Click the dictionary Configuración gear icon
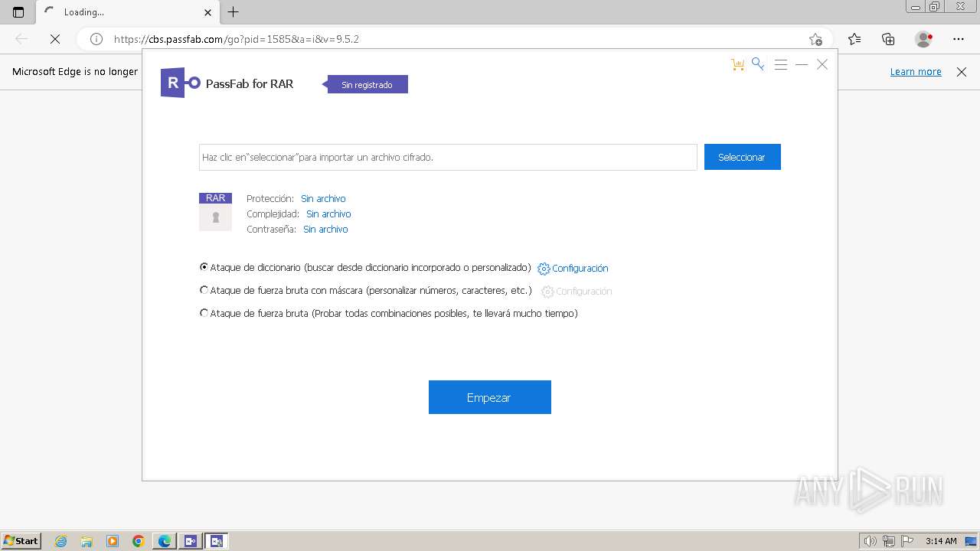The width and height of the screenshot is (980, 551). pos(544,269)
